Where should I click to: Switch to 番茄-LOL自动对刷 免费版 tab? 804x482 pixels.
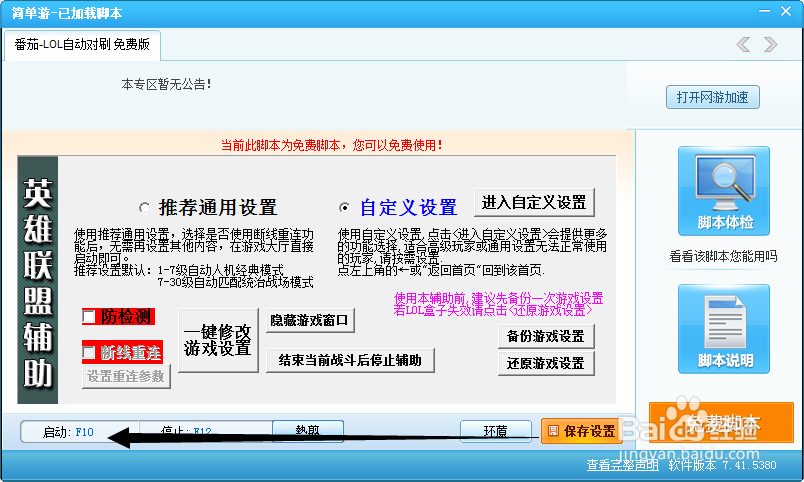pyautogui.click(x=82, y=45)
